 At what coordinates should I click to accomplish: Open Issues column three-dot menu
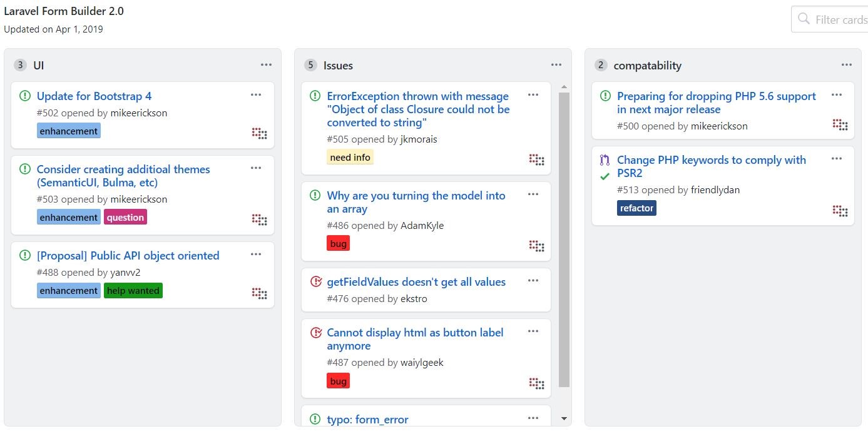point(556,65)
